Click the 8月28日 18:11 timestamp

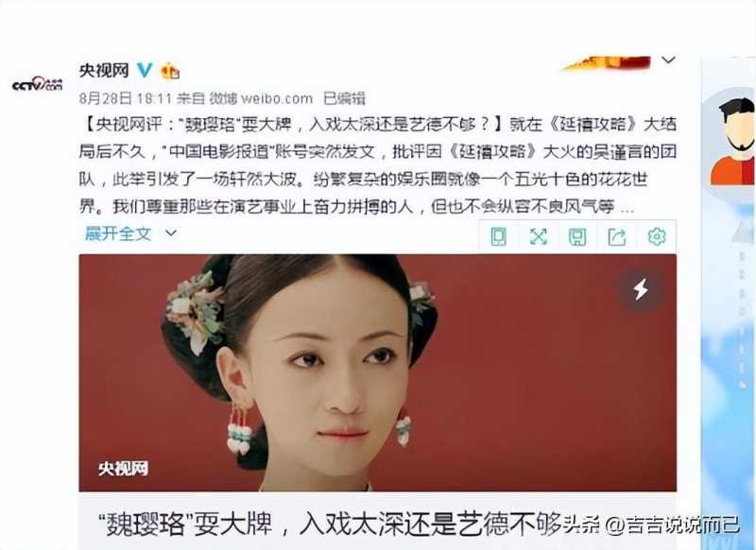[126, 99]
